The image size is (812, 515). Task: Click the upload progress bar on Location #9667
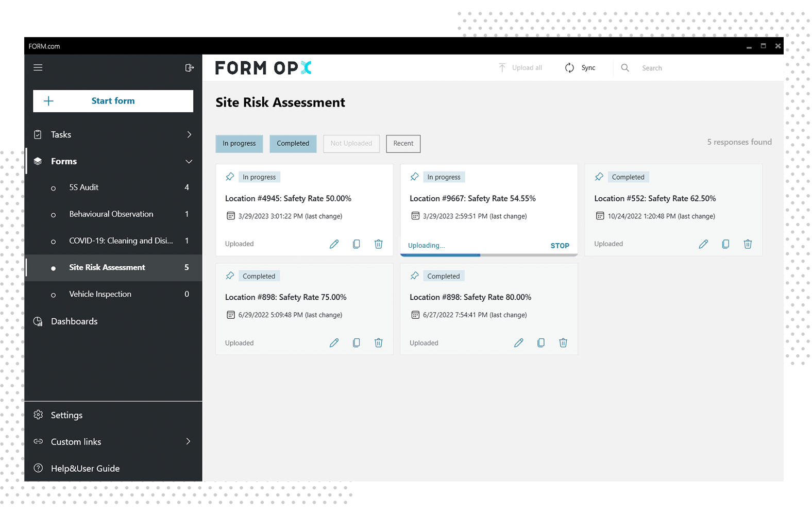click(489, 255)
